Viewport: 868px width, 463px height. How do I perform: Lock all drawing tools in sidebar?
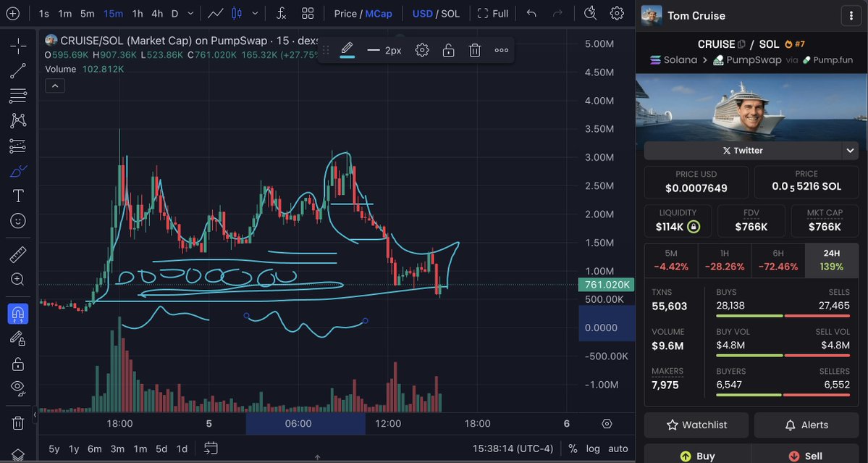(17, 364)
